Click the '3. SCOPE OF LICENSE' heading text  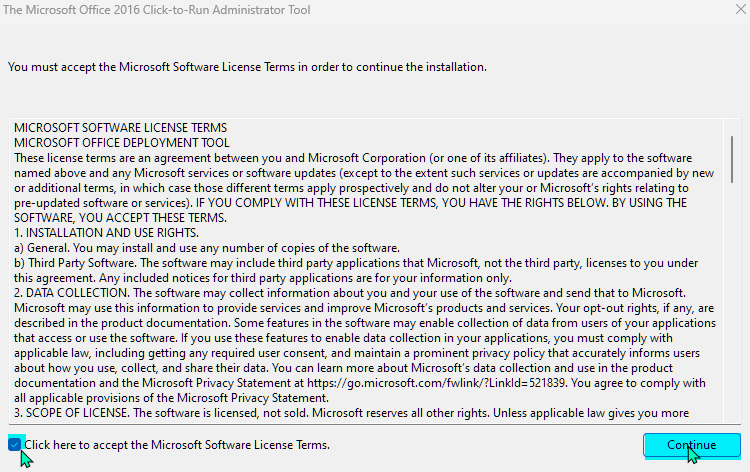[x=72, y=413]
